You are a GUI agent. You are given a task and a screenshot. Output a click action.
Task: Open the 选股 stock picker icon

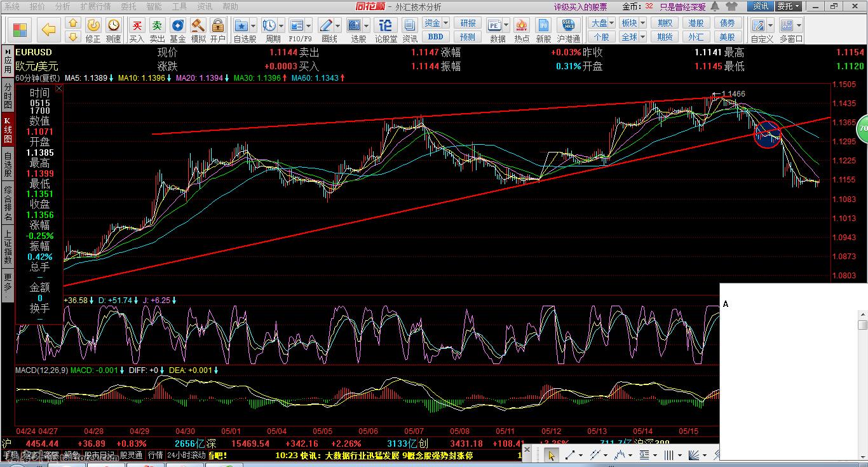[x=355, y=25]
